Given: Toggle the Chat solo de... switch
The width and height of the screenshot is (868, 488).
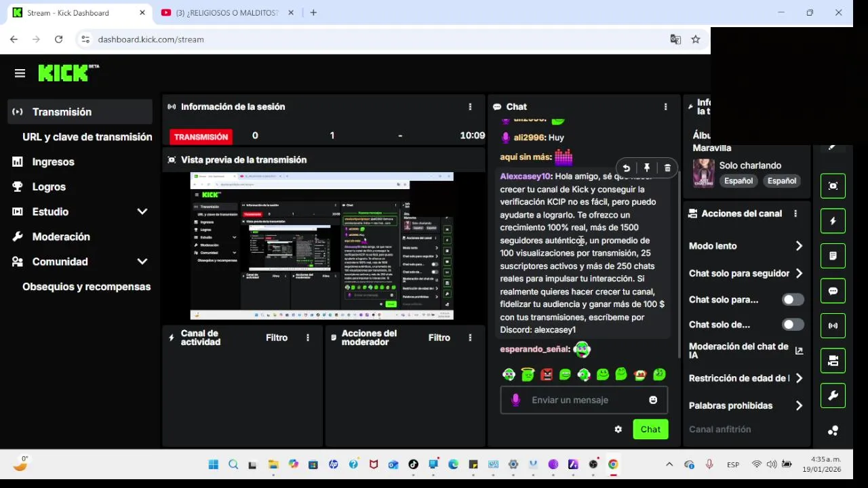Looking at the screenshot, I should pos(793,325).
